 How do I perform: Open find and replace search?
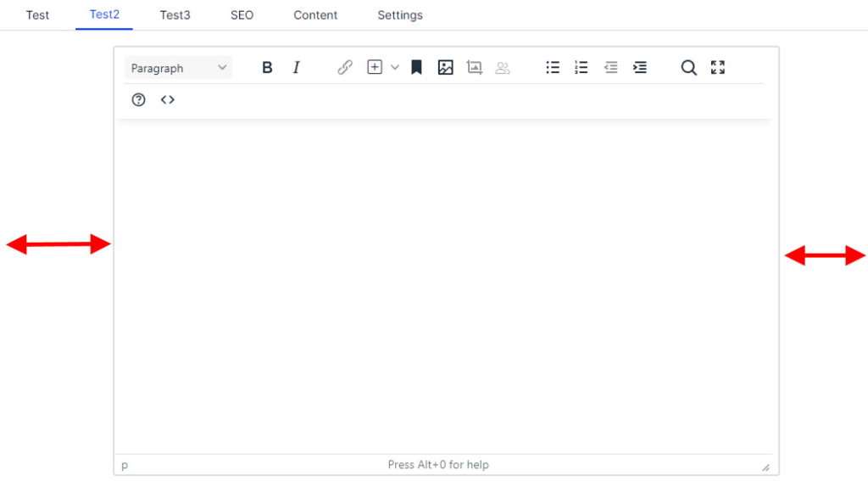click(x=688, y=68)
